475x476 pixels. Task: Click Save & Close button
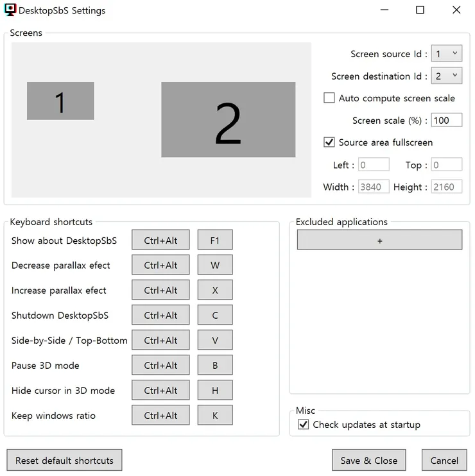click(368, 460)
